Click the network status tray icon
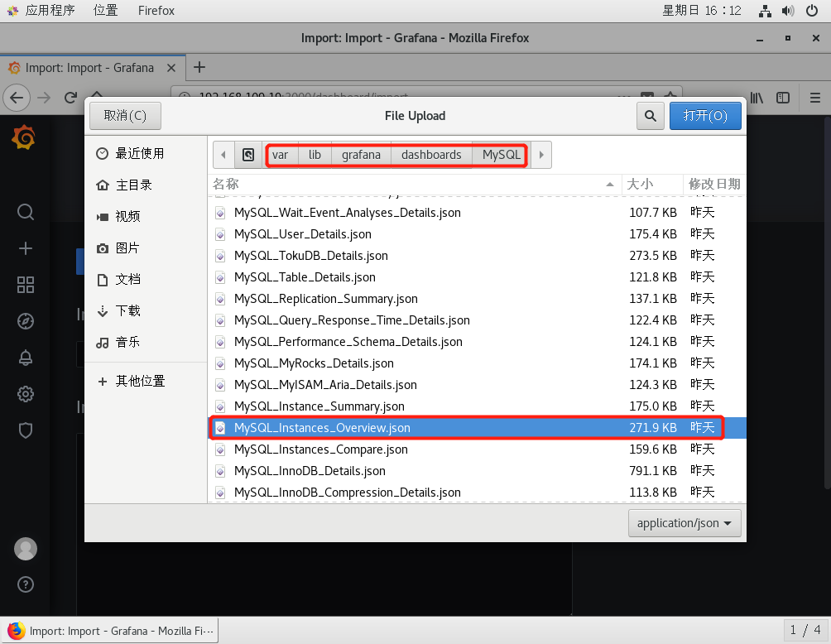Screen dimensions: 831x644 765,11
